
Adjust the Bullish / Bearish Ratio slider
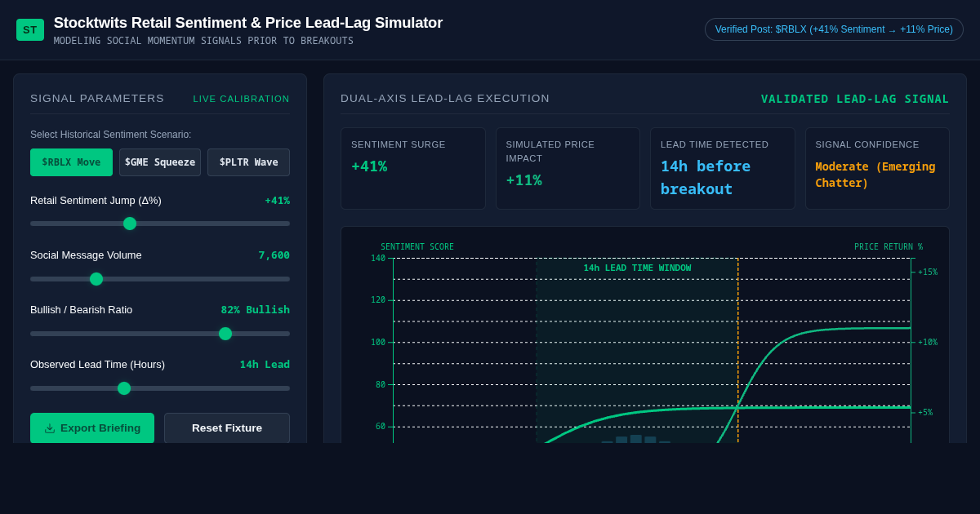coord(160,334)
